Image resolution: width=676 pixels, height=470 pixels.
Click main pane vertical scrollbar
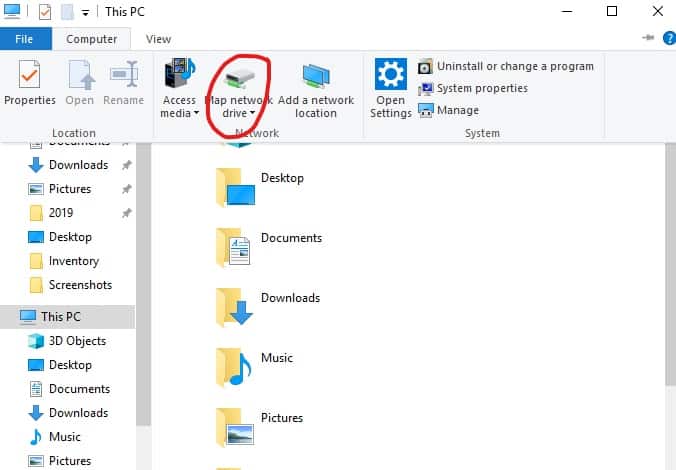(x=670, y=264)
